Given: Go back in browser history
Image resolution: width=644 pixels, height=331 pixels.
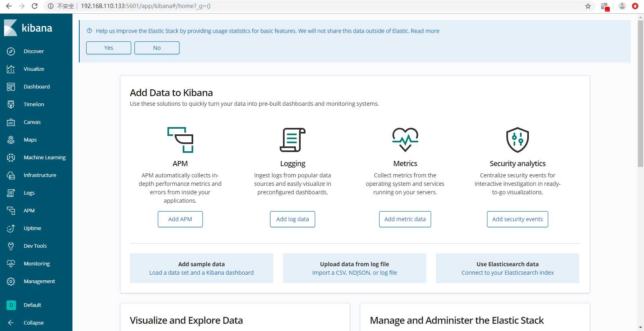Looking at the screenshot, I should click(9, 6).
